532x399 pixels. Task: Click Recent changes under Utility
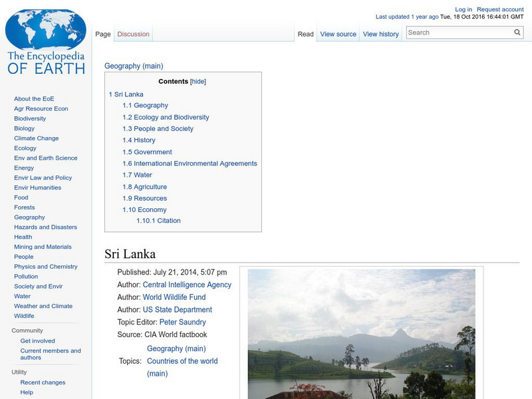[x=41, y=382]
